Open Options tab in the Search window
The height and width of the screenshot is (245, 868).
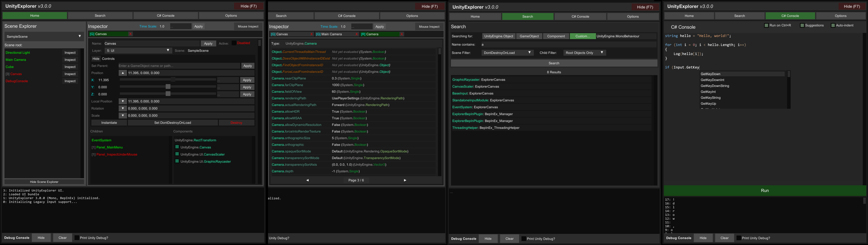(633, 17)
